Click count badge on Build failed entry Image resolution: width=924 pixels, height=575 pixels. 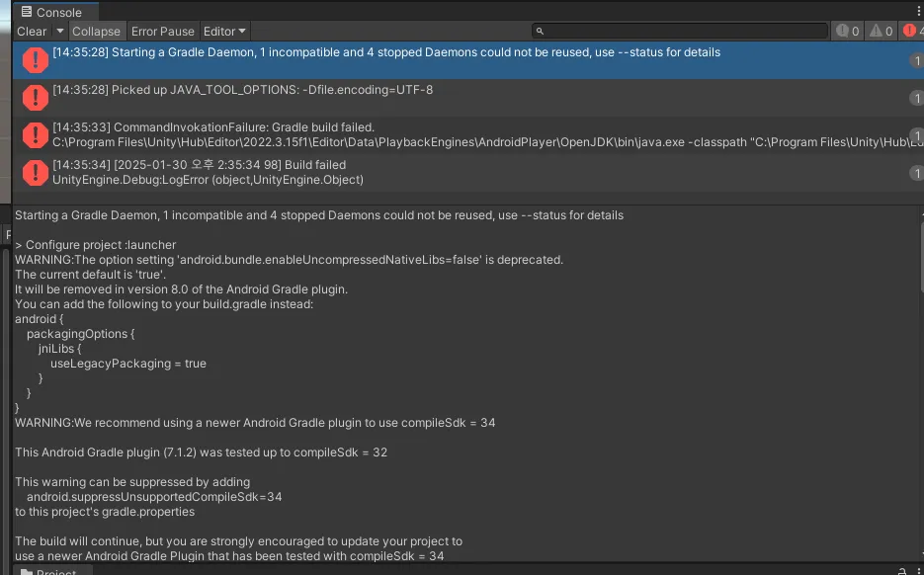tap(916, 173)
